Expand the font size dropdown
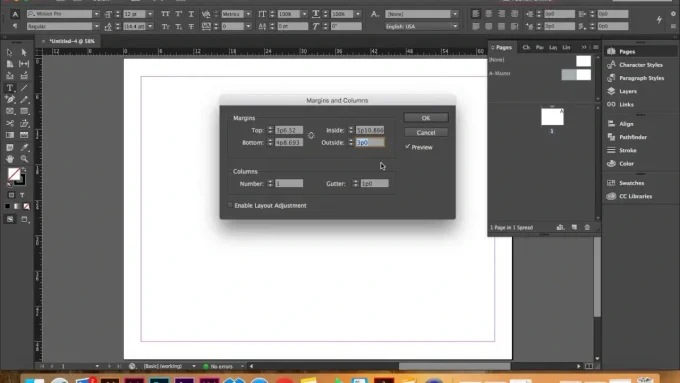 [150, 14]
